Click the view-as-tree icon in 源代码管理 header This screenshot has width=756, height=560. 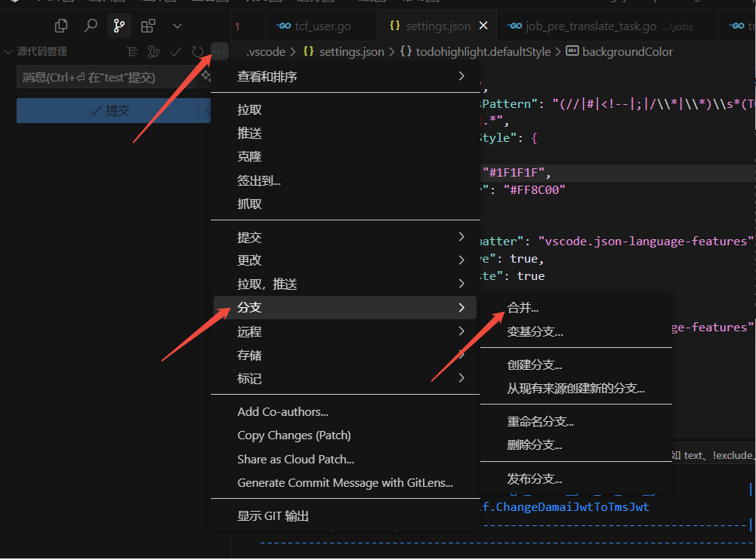(131, 51)
